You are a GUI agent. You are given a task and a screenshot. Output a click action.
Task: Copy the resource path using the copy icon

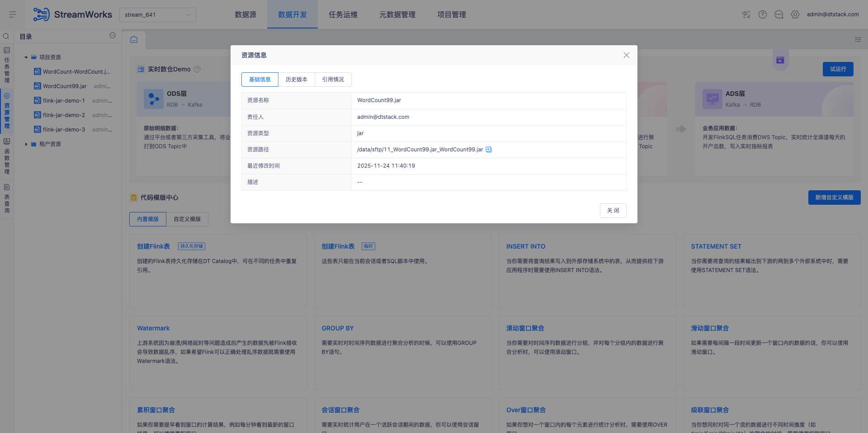(x=489, y=150)
